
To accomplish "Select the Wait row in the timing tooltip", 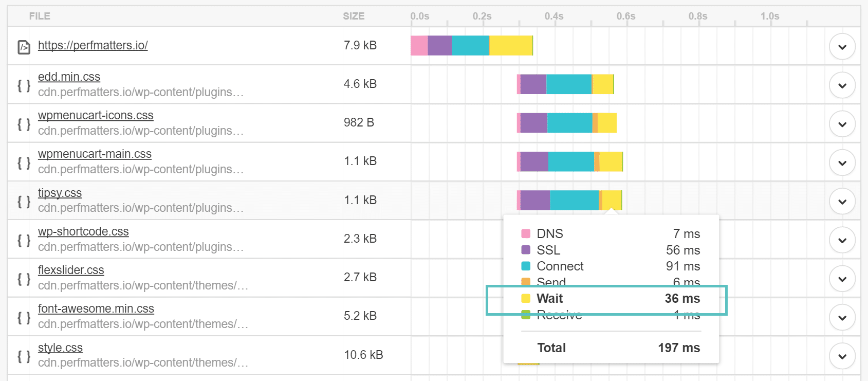I will click(606, 299).
